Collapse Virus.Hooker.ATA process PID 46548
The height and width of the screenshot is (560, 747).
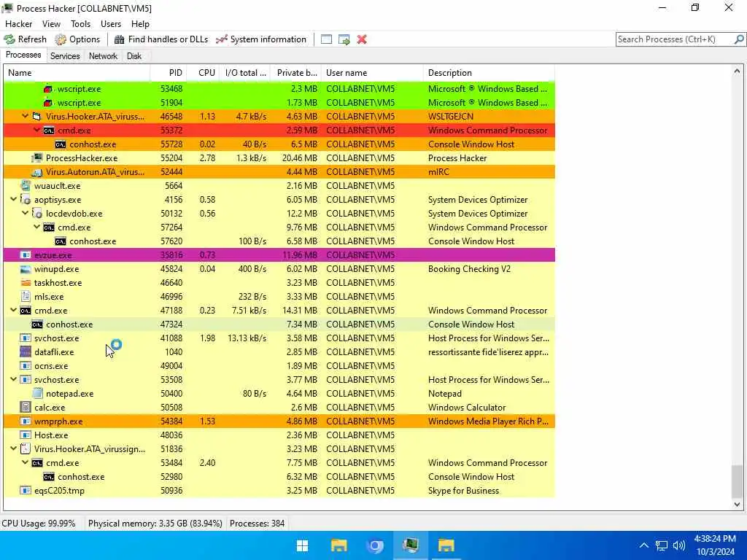coord(26,116)
